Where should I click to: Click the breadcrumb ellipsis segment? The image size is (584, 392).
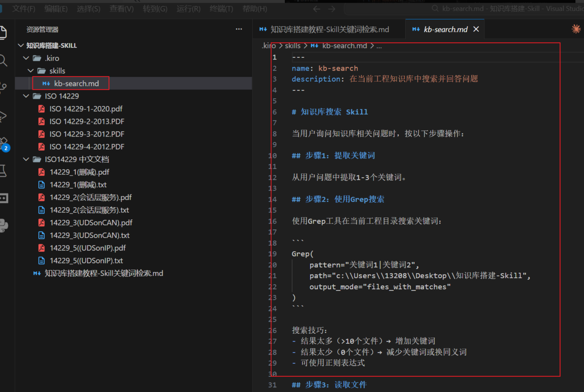pyautogui.click(x=379, y=46)
